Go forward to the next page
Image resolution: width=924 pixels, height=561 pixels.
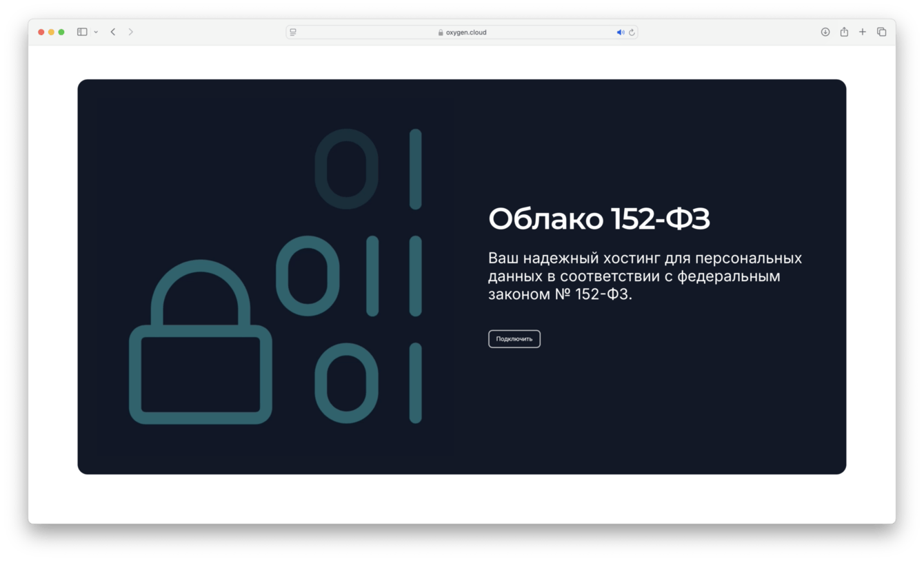[x=131, y=32]
